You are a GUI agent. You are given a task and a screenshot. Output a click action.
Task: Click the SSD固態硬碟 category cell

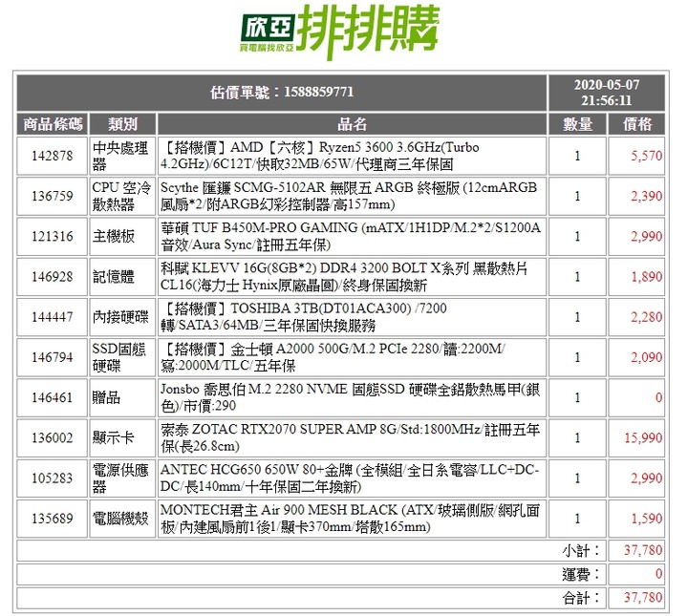(x=122, y=357)
